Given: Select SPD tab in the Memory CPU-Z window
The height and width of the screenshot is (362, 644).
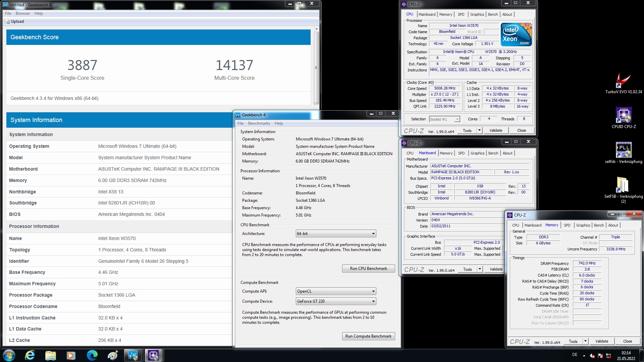Looking at the screenshot, I should click(x=567, y=225).
